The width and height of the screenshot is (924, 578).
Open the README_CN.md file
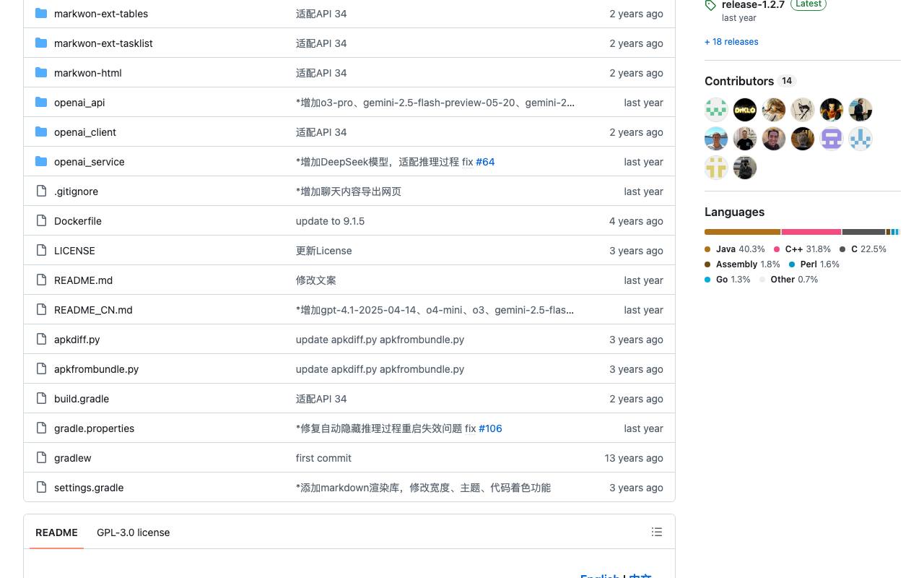point(93,310)
